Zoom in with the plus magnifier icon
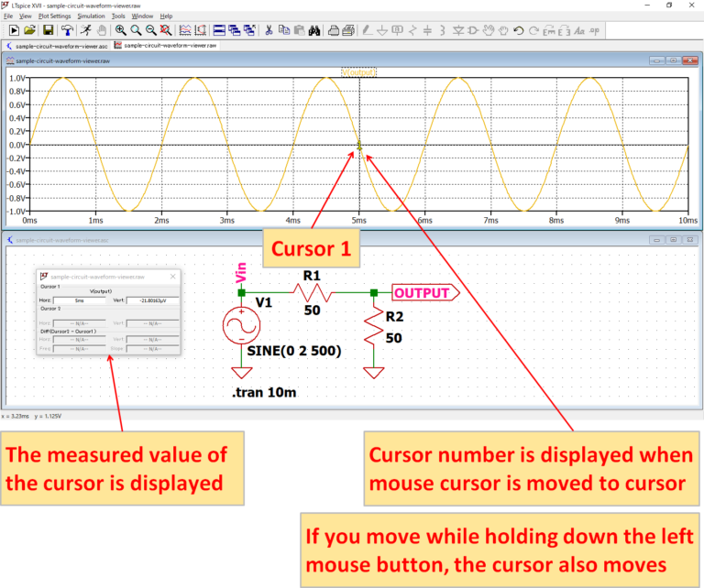Image resolution: width=704 pixels, height=588 pixels. point(120,30)
